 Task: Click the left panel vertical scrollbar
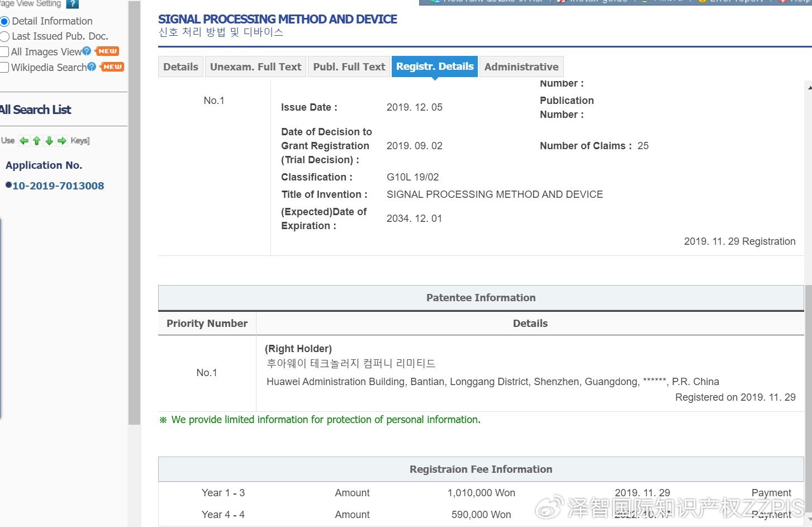pos(134,212)
